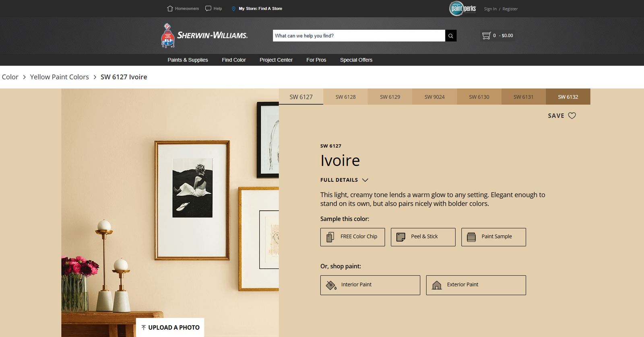Click the interior paint bucket icon

(331, 285)
